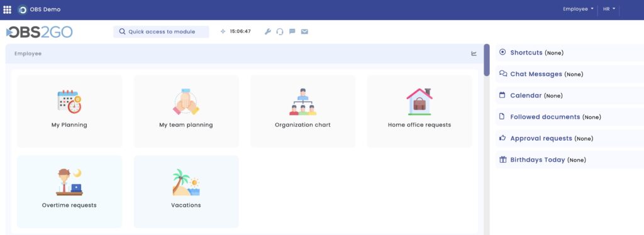Viewport: 644px width, 235px height.
Task: Click the OBS Demo logo icon
Action: (x=23, y=9)
